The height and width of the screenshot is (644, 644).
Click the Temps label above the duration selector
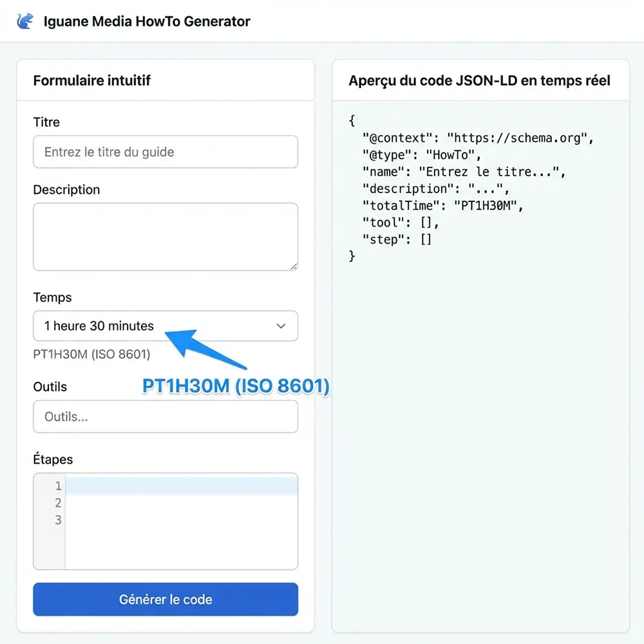(52, 298)
